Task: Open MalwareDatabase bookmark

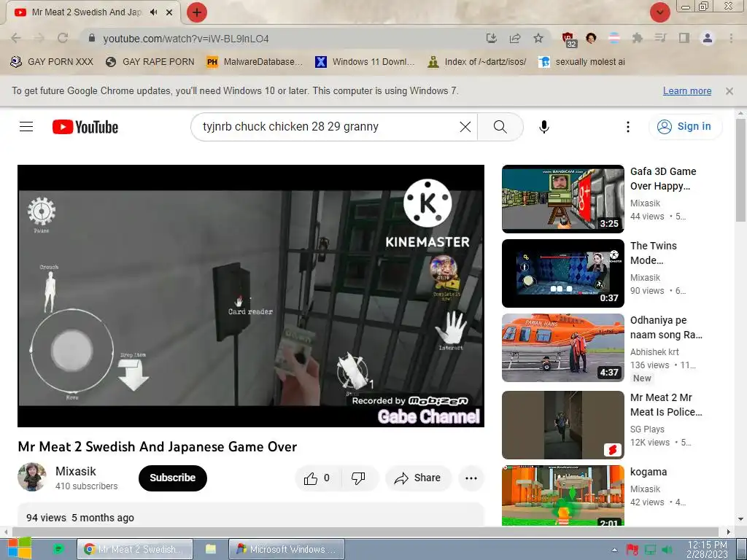Action: coord(255,62)
